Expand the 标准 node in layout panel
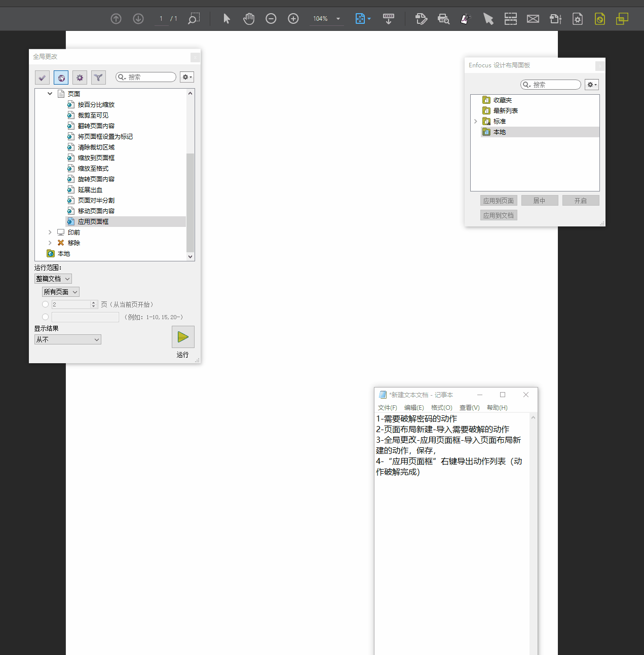644x655 pixels. click(475, 121)
